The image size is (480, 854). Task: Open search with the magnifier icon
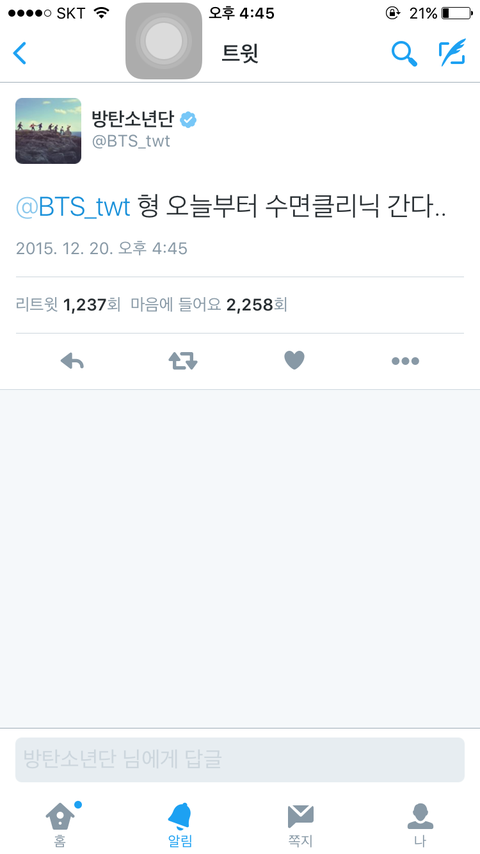coord(404,53)
